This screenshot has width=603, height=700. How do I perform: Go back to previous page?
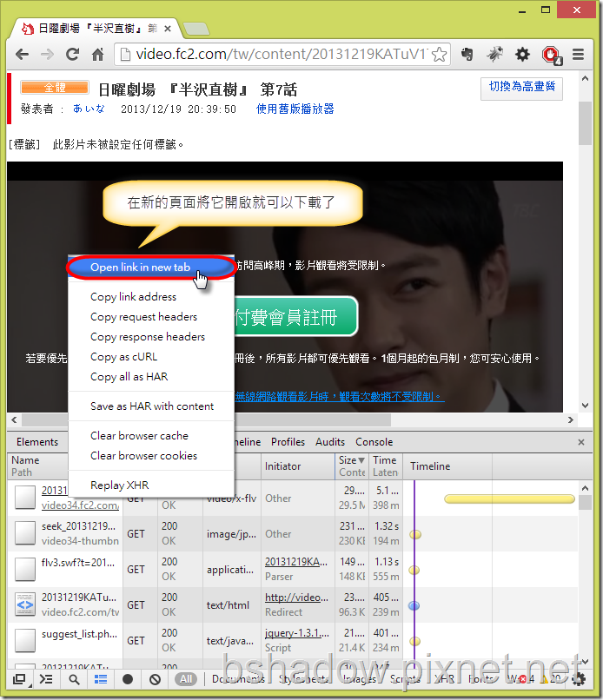coord(22,55)
